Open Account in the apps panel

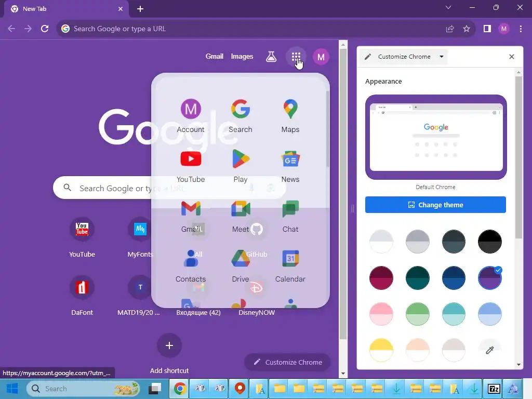pyautogui.click(x=191, y=116)
